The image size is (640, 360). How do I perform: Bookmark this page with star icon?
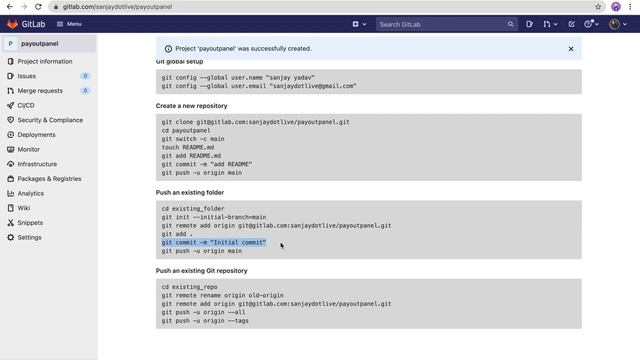coord(598,7)
